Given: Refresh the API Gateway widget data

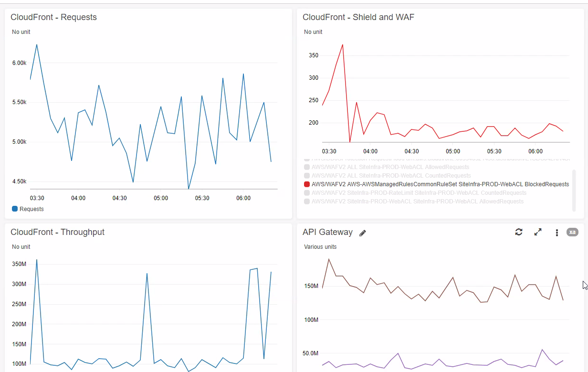Looking at the screenshot, I should [x=519, y=232].
